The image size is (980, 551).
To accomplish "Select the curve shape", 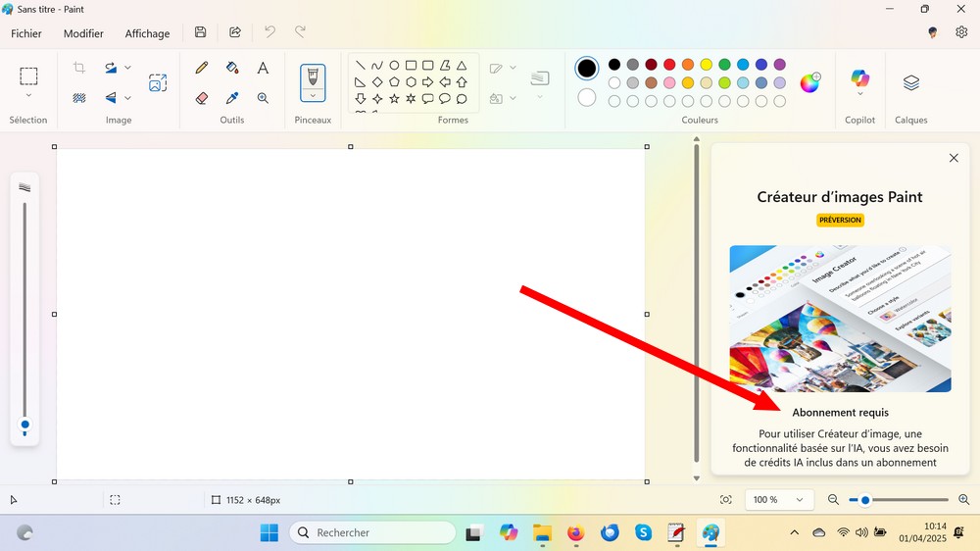I will tap(377, 65).
